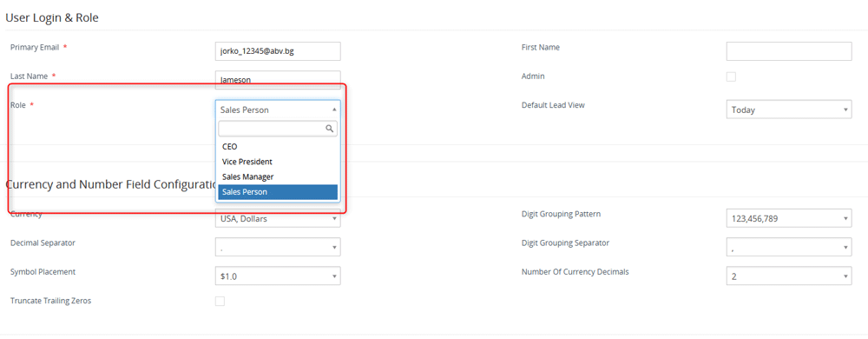Expand the Digit Grouping Pattern dropdown

click(788, 218)
